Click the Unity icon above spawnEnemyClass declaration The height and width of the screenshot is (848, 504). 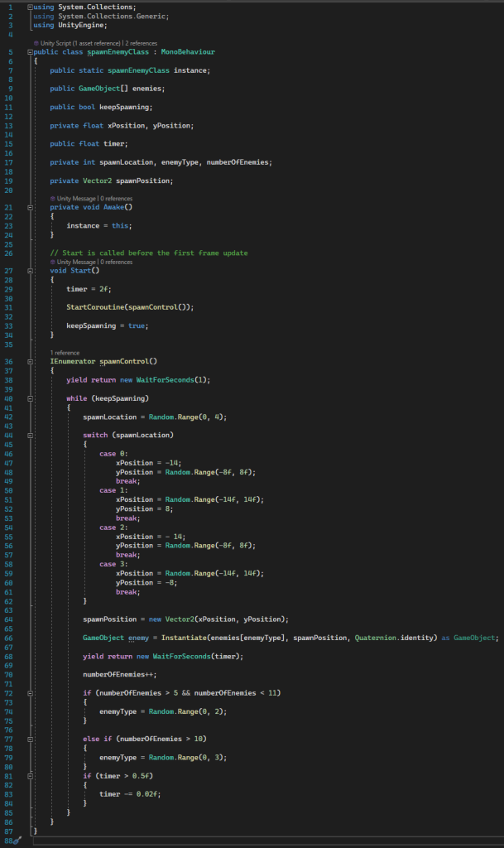(36, 41)
